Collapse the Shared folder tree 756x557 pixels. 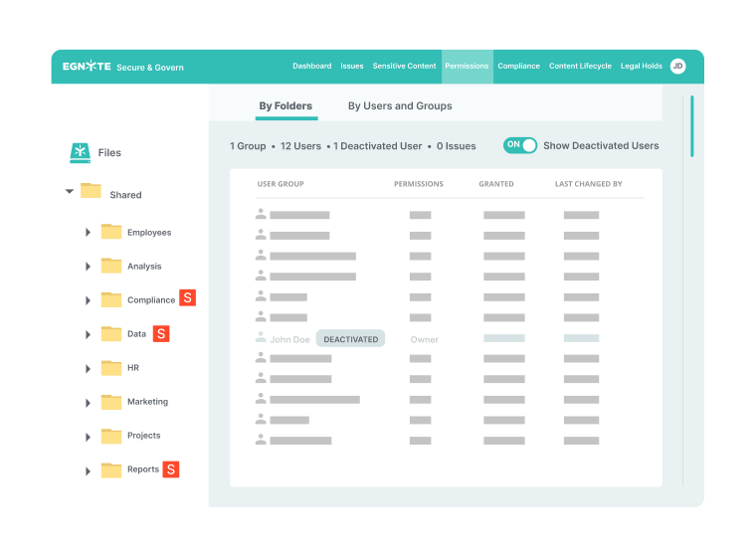click(x=70, y=192)
